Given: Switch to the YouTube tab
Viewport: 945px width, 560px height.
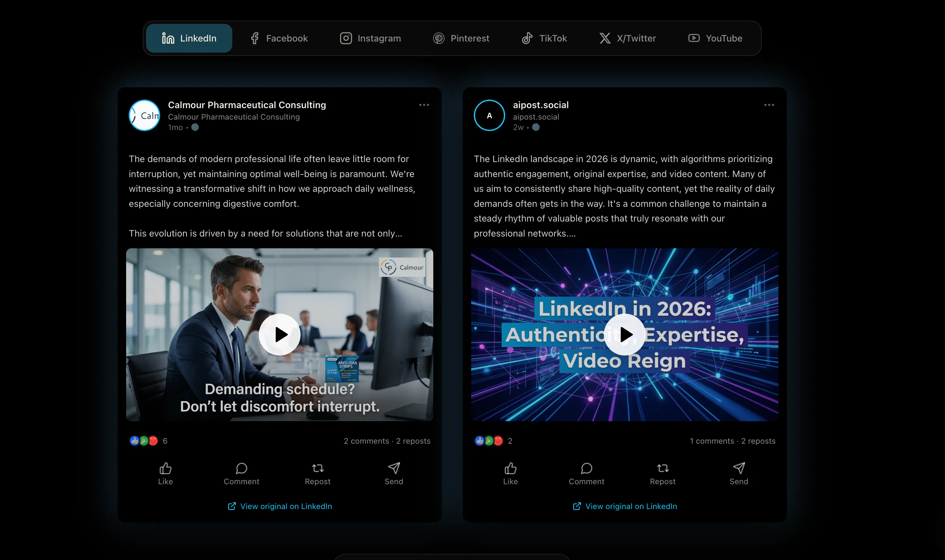Looking at the screenshot, I should coord(715,38).
